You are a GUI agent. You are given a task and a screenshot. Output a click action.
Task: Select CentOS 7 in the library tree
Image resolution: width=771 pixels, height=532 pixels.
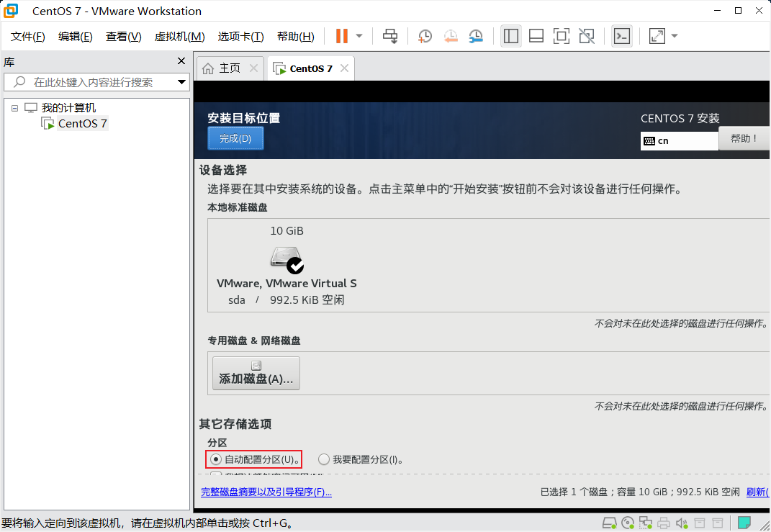[82, 123]
